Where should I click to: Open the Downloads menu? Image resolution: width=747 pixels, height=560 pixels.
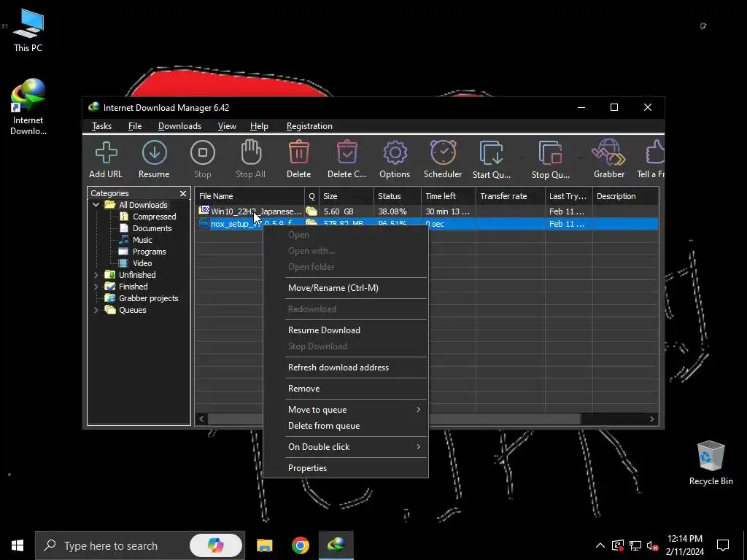[x=179, y=126]
